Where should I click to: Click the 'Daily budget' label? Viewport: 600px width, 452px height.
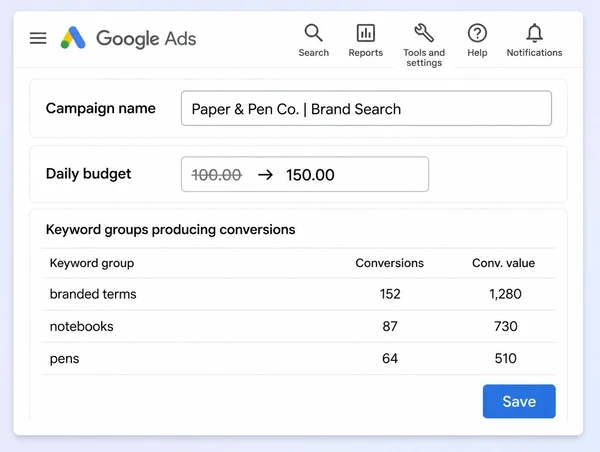[88, 174]
